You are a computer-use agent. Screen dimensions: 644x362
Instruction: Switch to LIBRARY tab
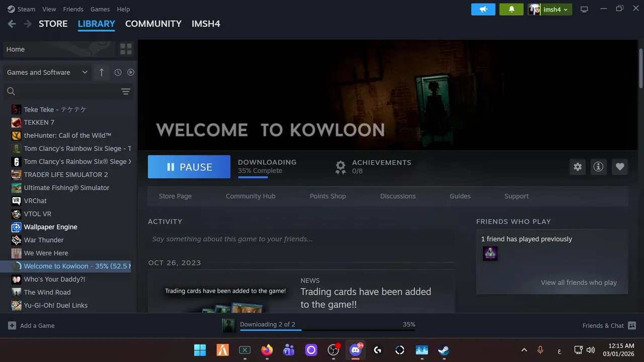[97, 24]
